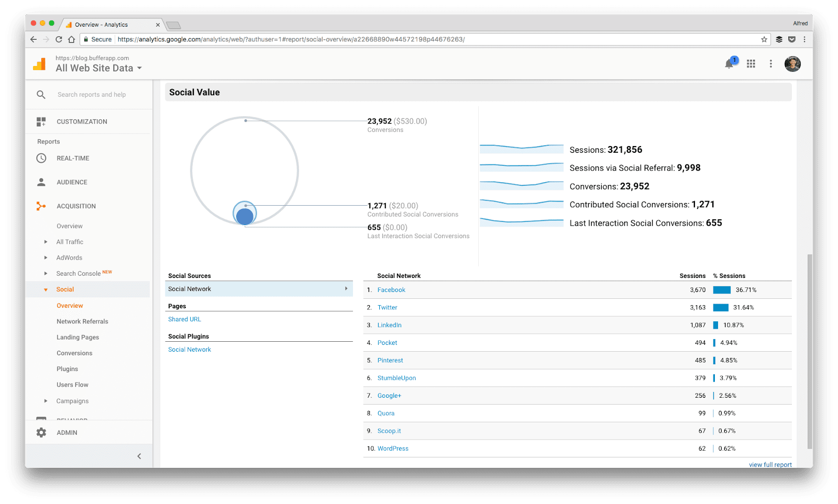The image size is (838, 504).
Task: Open the Twitter social network link
Action: [387, 308]
